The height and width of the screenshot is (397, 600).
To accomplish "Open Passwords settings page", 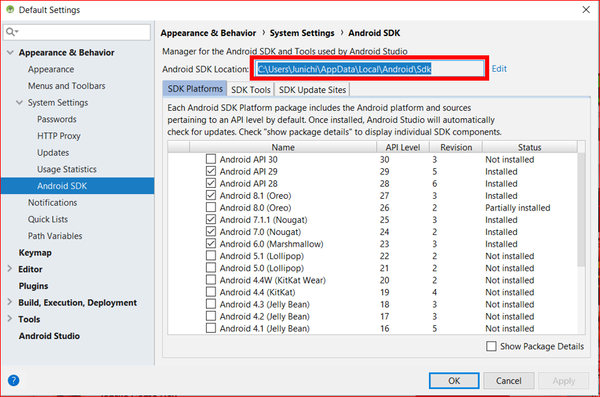I will coord(57,119).
